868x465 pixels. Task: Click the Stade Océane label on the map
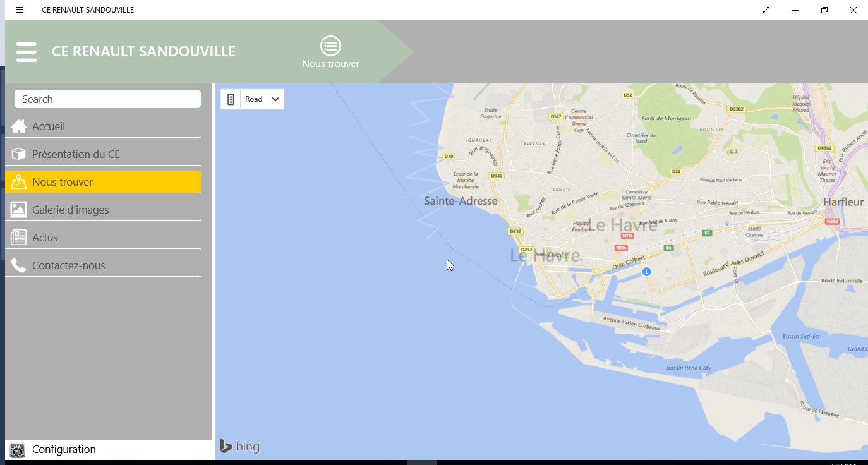point(754,232)
